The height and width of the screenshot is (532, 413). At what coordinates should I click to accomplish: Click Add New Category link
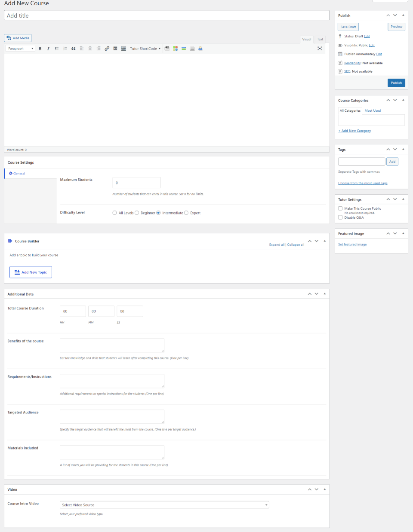click(x=354, y=131)
